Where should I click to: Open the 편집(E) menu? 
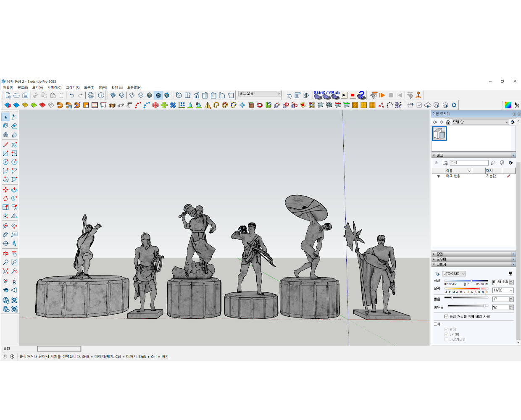coord(23,88)
